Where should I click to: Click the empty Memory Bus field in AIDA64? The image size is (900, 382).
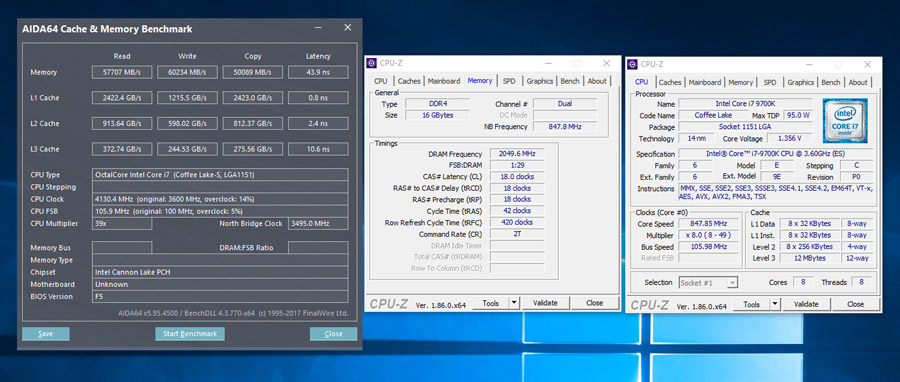tap(122, 248)
